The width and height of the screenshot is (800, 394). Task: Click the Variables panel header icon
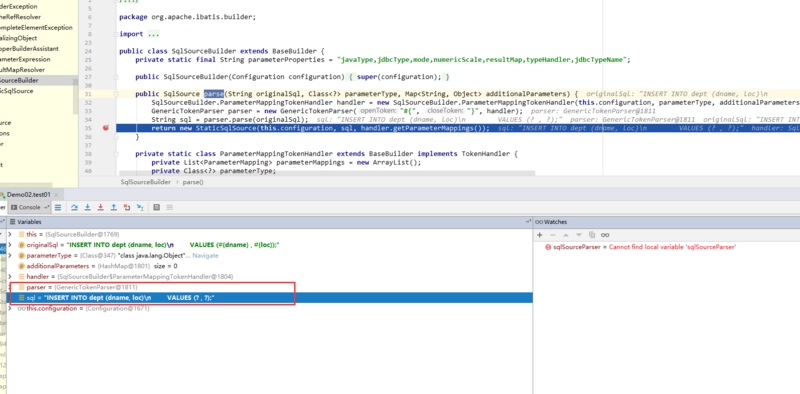pos(13,222)
